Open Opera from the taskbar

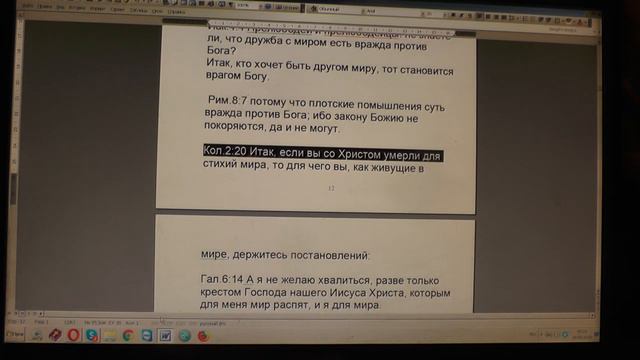73,335
